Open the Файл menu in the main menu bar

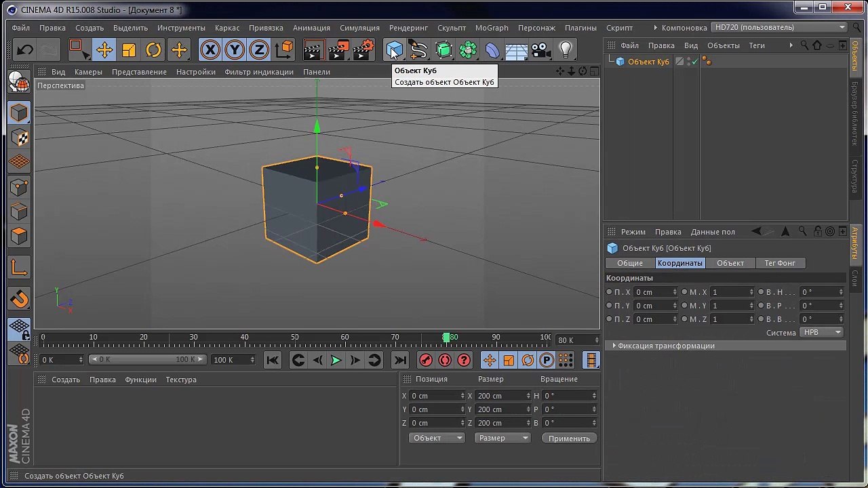click(x=20, y=28)
